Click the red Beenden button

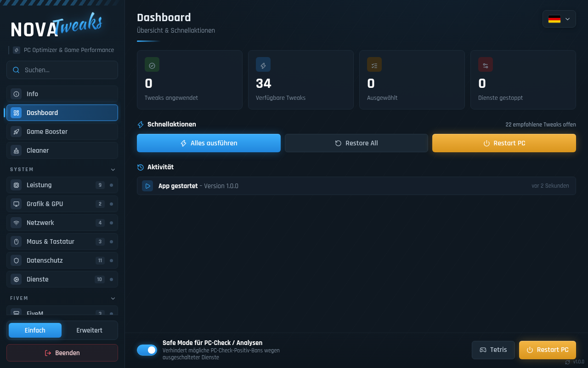click(x=62, y=353)
